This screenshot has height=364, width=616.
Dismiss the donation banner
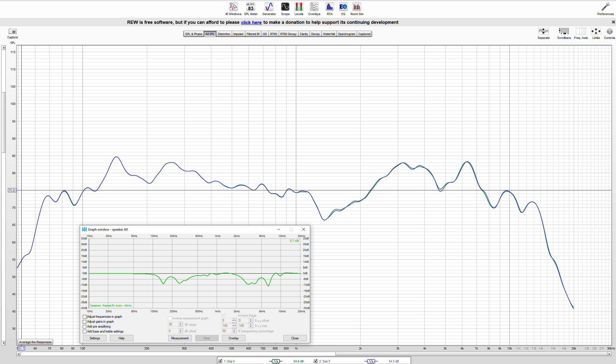[x=613, y=22]
